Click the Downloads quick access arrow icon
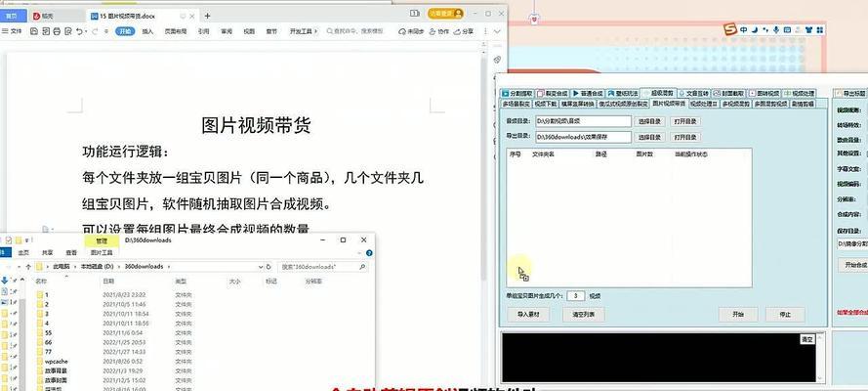This screenshot has height=391, width=868. [x=5, y=281]
